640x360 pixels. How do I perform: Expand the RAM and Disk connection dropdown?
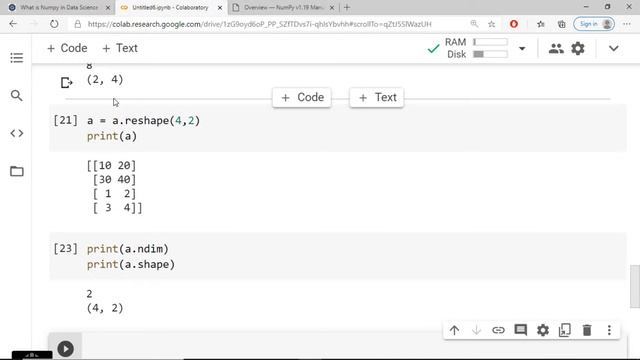pos(522,49)
